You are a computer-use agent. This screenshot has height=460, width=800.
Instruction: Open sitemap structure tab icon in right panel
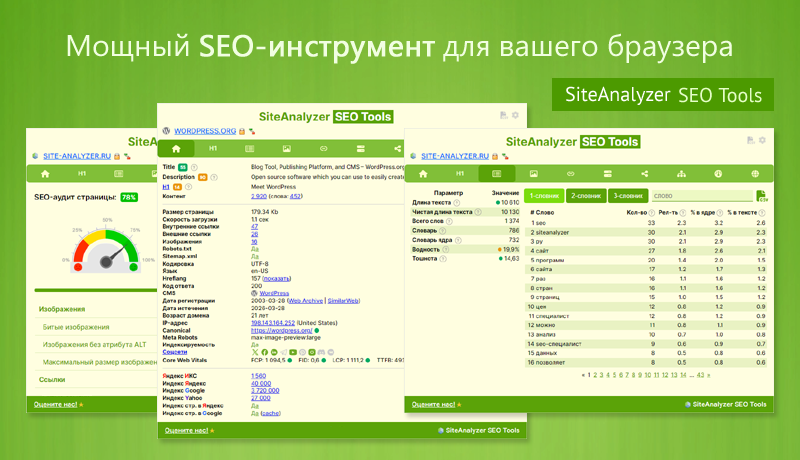coord(681,174)
